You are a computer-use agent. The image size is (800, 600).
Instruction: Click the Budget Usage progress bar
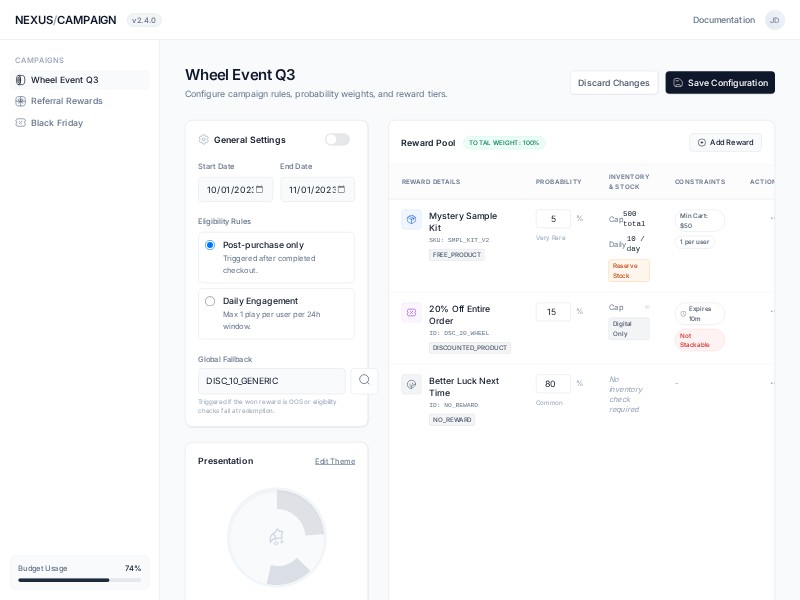[x=79, y=580]
